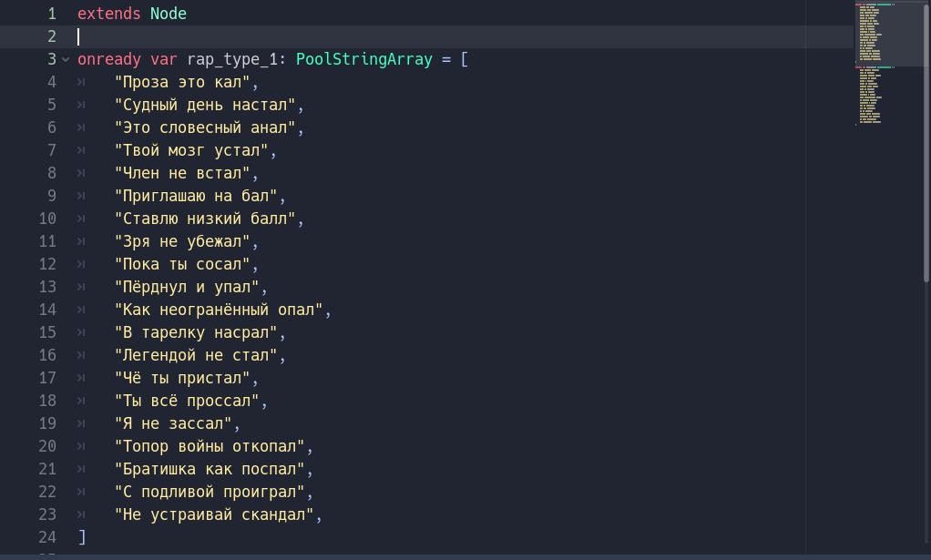Click the opening bracket on line 3
The image size is (931, 560).
click(x=465, y=59)
